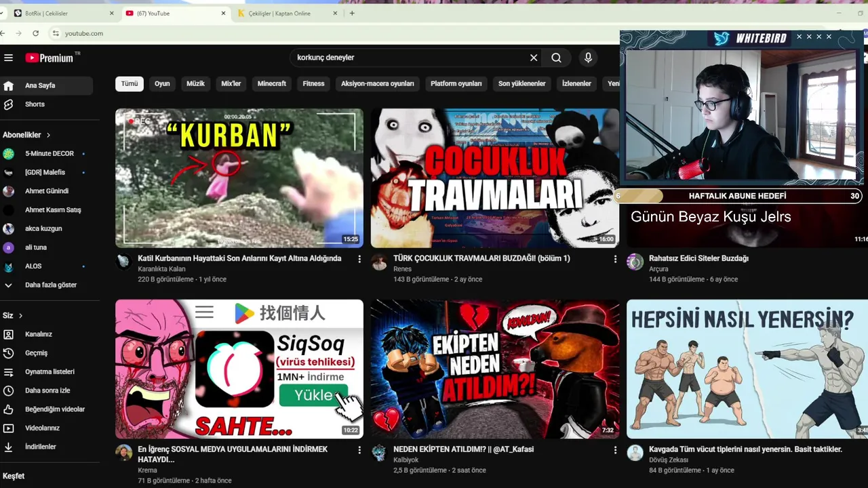Viewport: 868px width, 488px height.
Task: Click Arçura channel avatar
Action: (635, 262)
